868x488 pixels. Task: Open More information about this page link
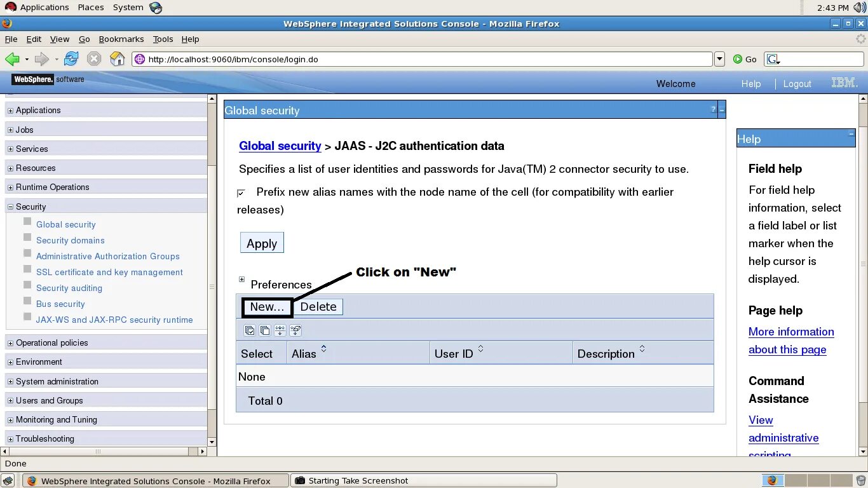tap(791, 341)
